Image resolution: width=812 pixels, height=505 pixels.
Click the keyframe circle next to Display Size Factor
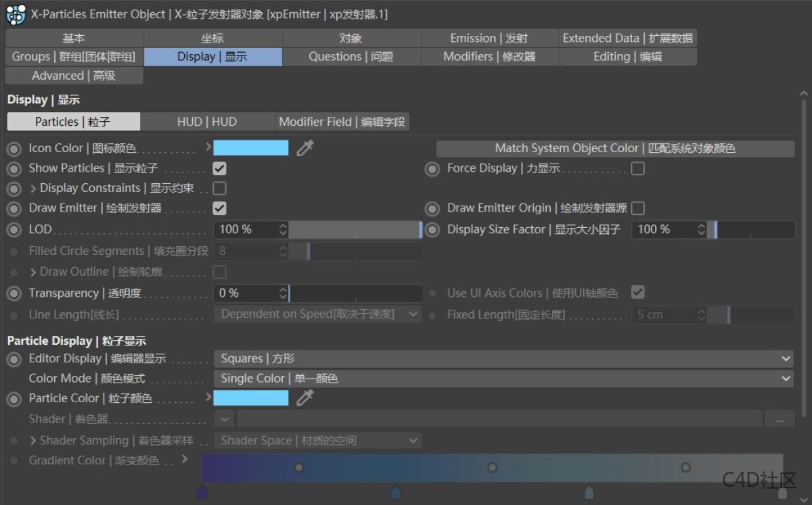[432, 229]
